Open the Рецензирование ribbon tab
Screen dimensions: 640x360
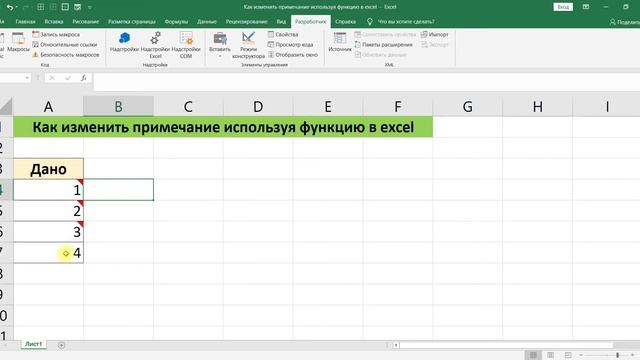[247, 22]
